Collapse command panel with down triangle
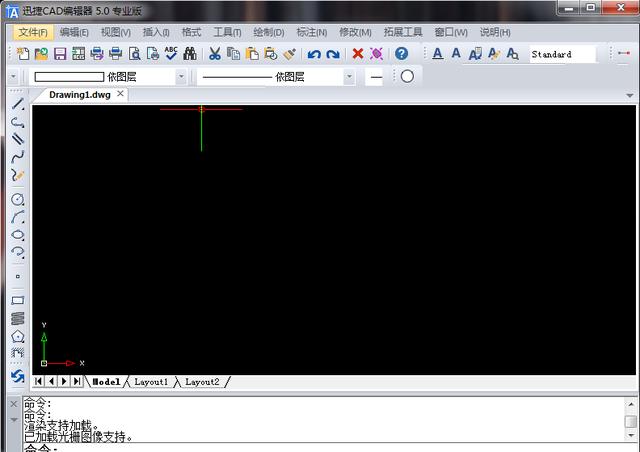 click(x=13, y=420)
